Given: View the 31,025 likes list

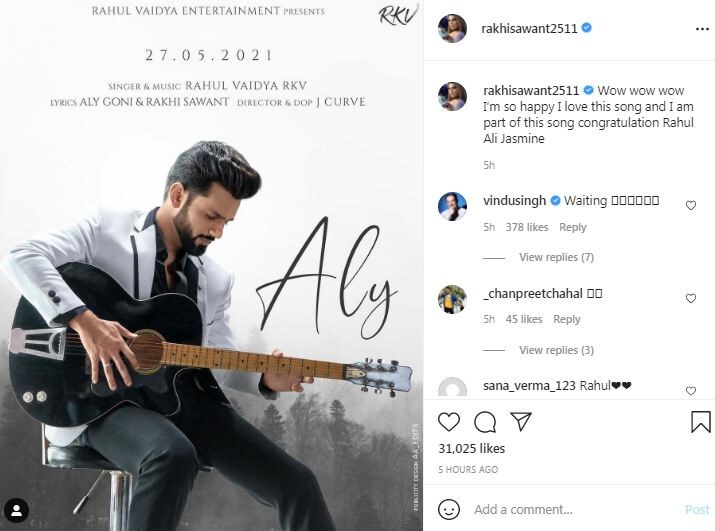Looking at the screenshot, I should 471,449.
